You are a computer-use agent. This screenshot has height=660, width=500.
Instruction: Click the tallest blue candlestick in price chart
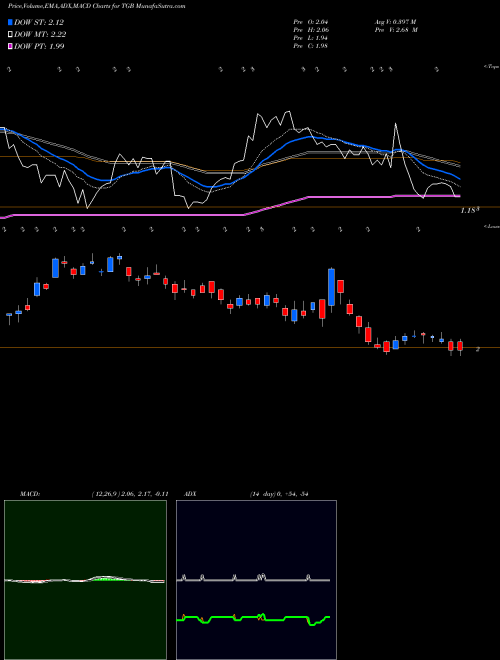pos(332,287)
